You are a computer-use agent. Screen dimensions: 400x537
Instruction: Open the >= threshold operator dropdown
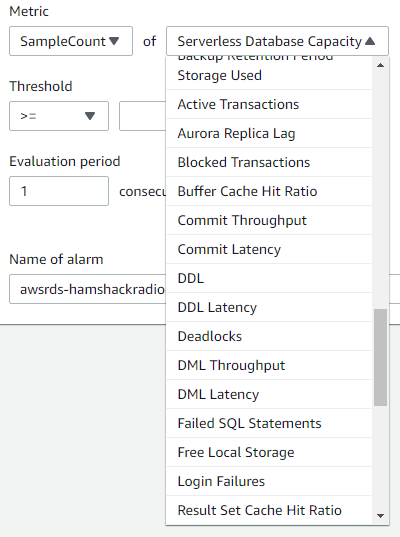tap(59, 116)
